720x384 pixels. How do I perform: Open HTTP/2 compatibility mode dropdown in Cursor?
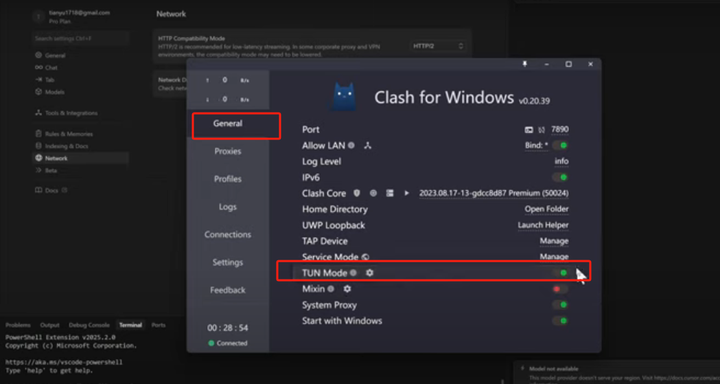(x=438, y=46)
